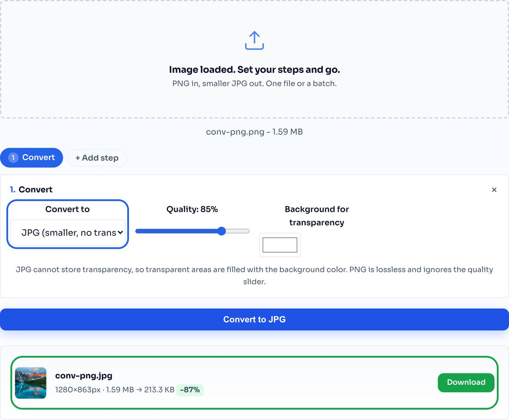Click the chevron arrow in the format select
509x420 pixels.
click(120, 232)
